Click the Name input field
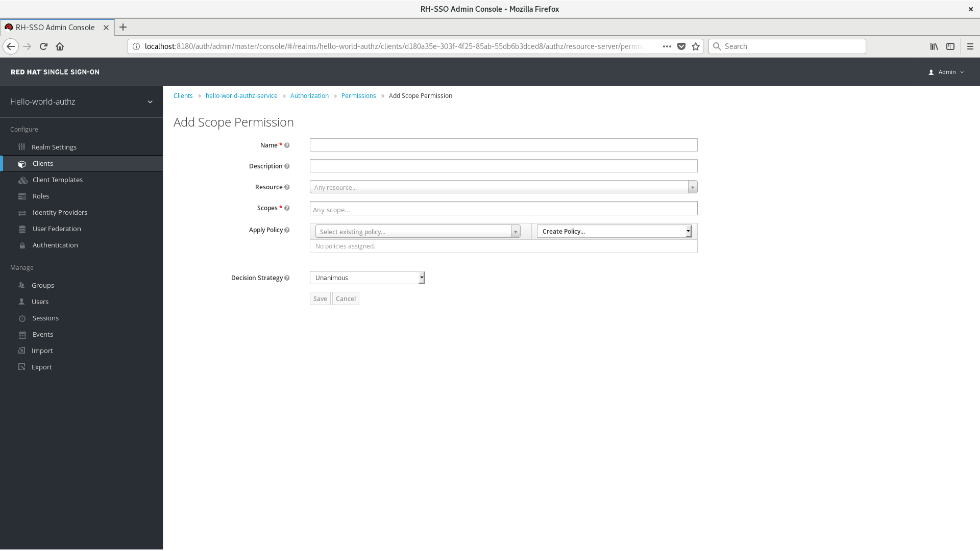Image resolution: width=980 pixels, height=551 pixels. pos(503,145)
